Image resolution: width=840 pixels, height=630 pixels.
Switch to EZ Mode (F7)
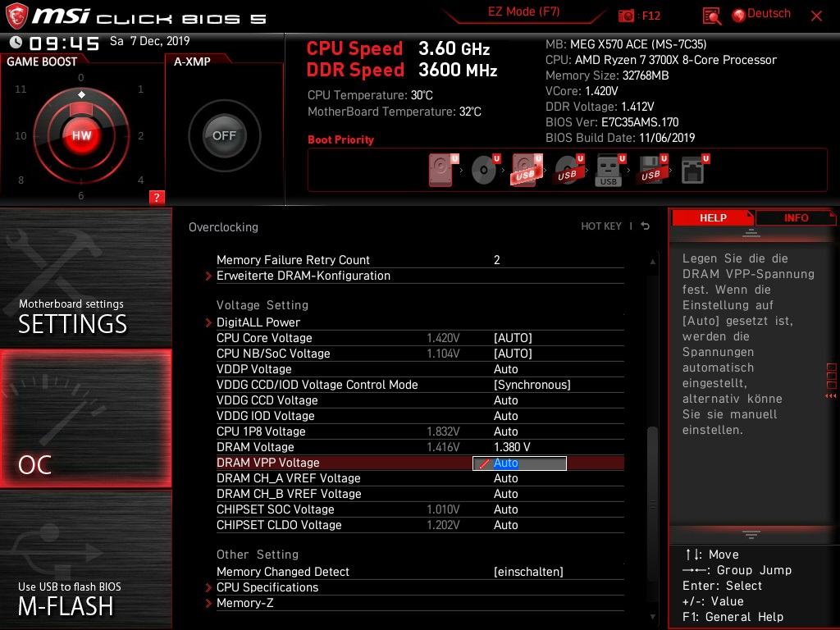point(523,11)
